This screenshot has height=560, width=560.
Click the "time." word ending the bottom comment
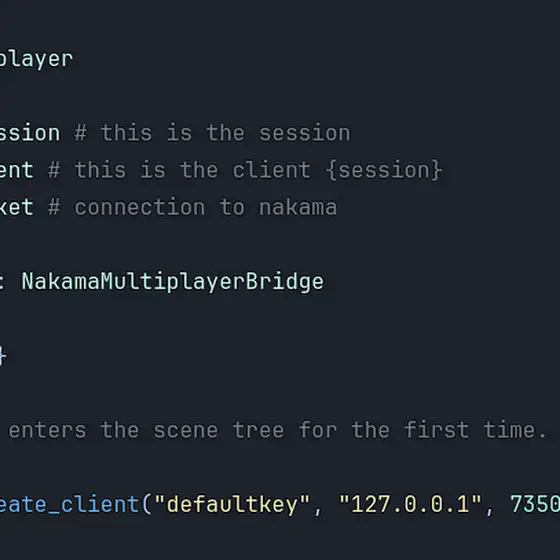(515, 429)
